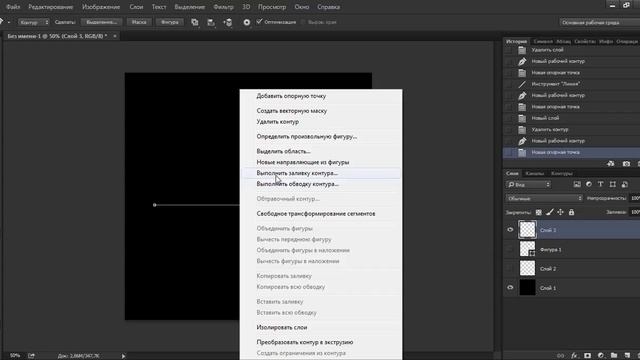Click the Слой 1 black layer thumbnail
This screenshot has height=360, width=640.
pos(527,288)
